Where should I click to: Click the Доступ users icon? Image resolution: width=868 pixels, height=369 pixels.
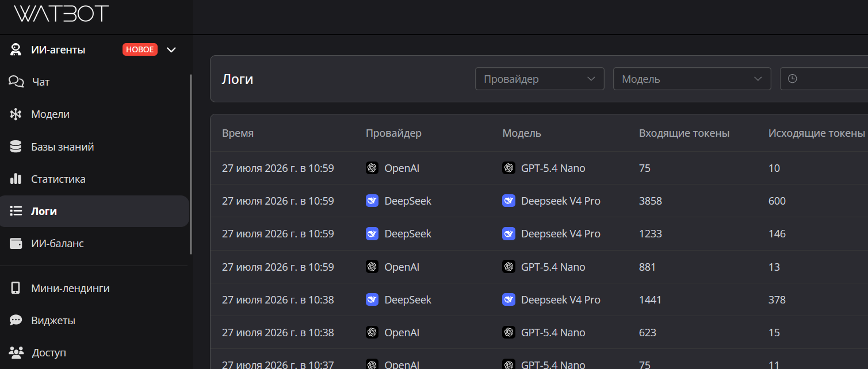pos(16,352)
